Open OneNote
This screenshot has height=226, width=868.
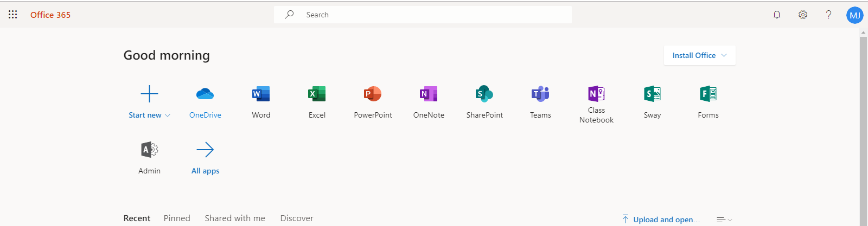pos(429,101)
